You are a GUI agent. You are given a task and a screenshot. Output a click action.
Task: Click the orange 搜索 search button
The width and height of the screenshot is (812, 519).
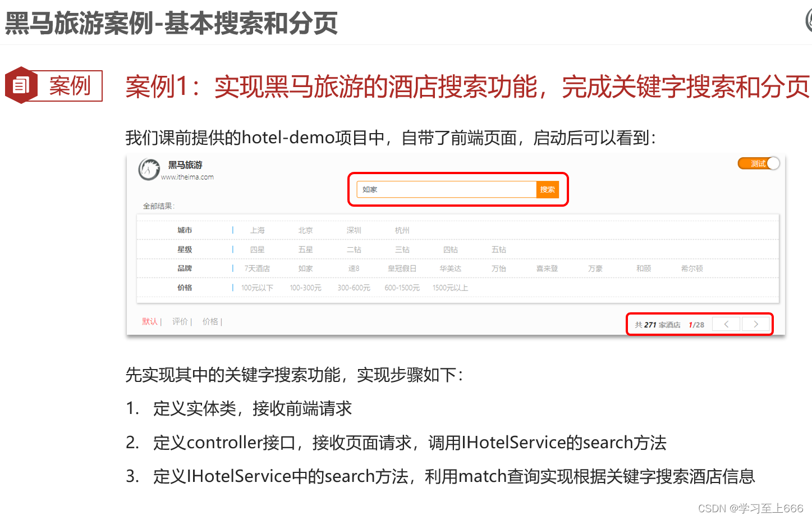547,189
